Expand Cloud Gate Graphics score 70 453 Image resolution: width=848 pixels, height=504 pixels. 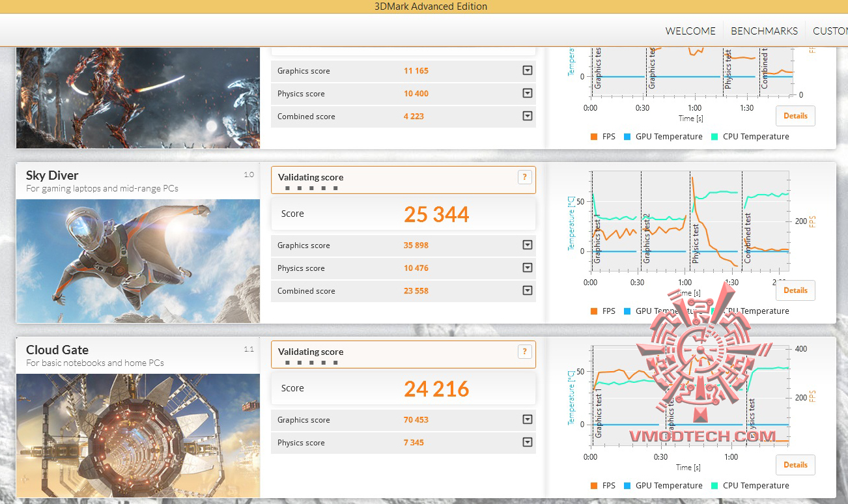coord(528,420)
